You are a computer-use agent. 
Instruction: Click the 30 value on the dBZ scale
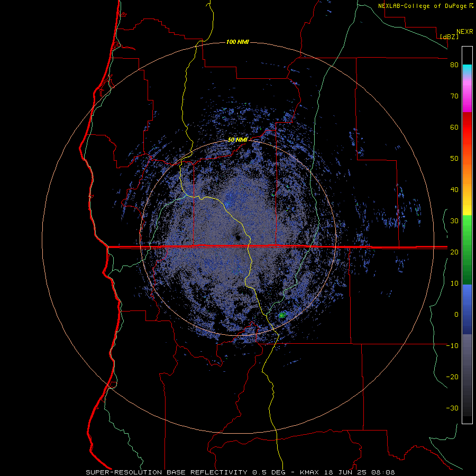tap(454, 221)
